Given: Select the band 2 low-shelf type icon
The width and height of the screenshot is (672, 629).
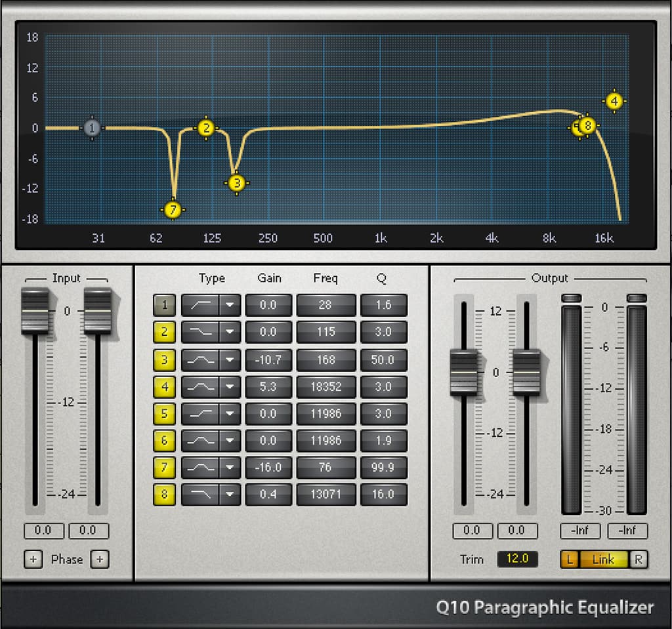Looking at the screenshot, I should click(200, 332).
